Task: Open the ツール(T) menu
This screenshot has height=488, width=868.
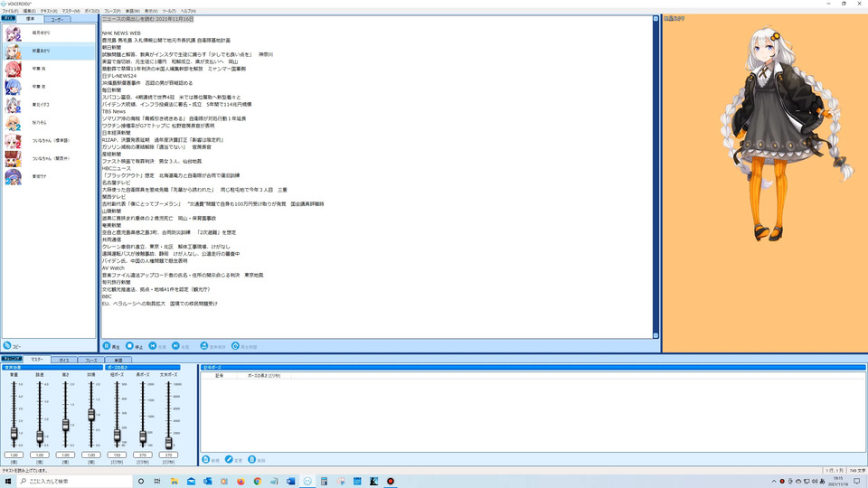Action: coord(169,11)
